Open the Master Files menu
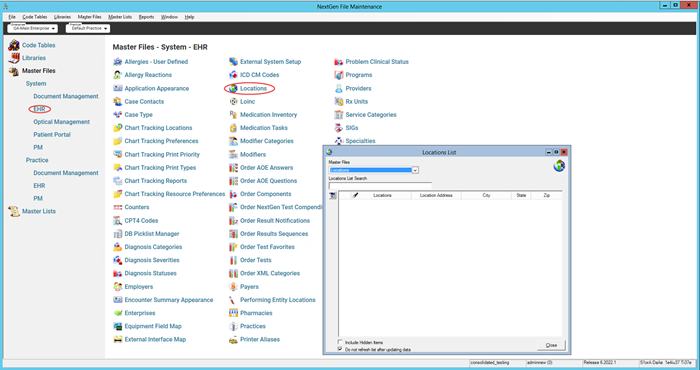 [x=89, y=17]
